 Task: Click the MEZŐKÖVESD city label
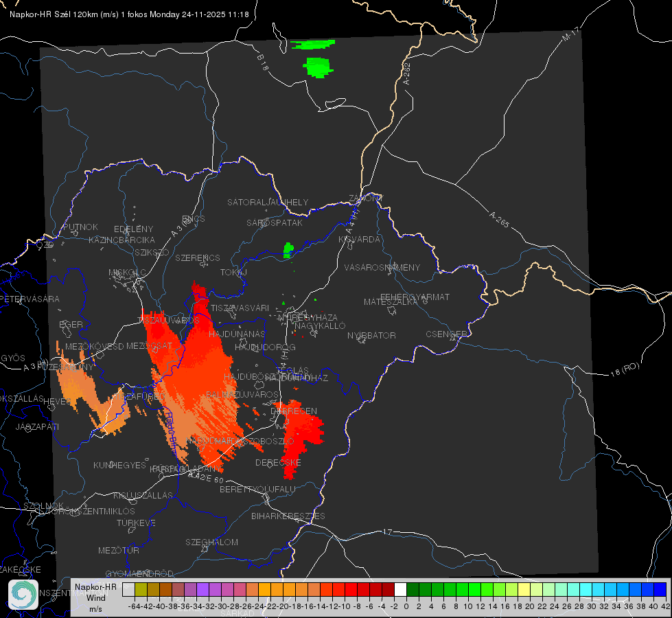coord(94,346)
